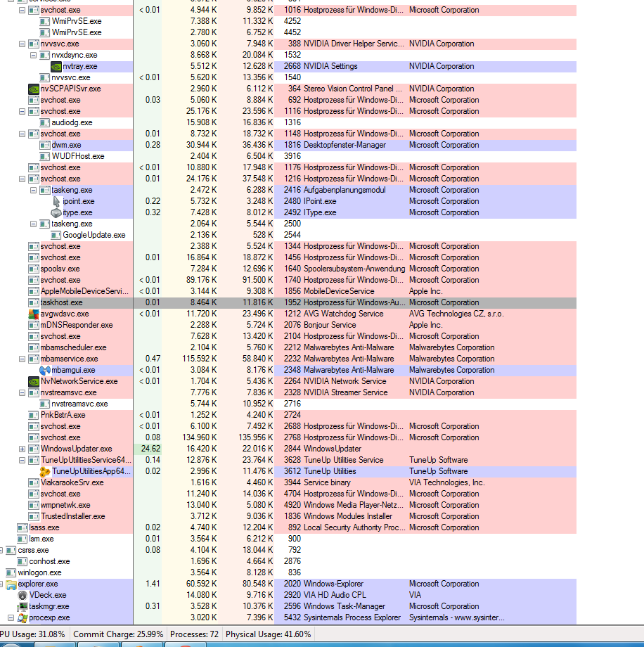644x647 pixels.
Task: Click the lsass.exe process icon
Action: [x=22, y=527]
